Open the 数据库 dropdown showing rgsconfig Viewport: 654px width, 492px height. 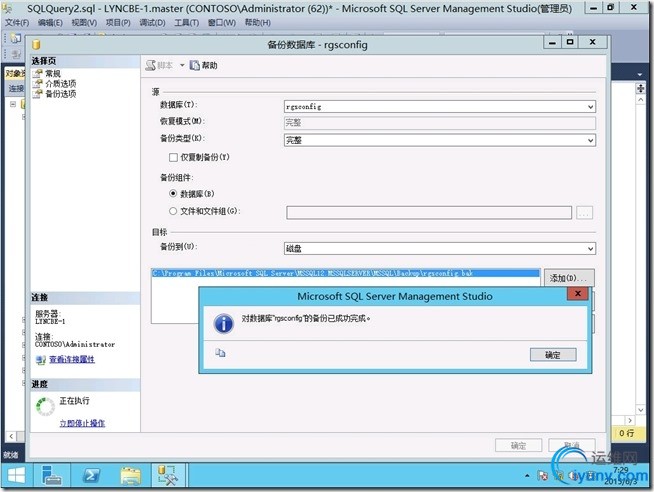point(440,107)
